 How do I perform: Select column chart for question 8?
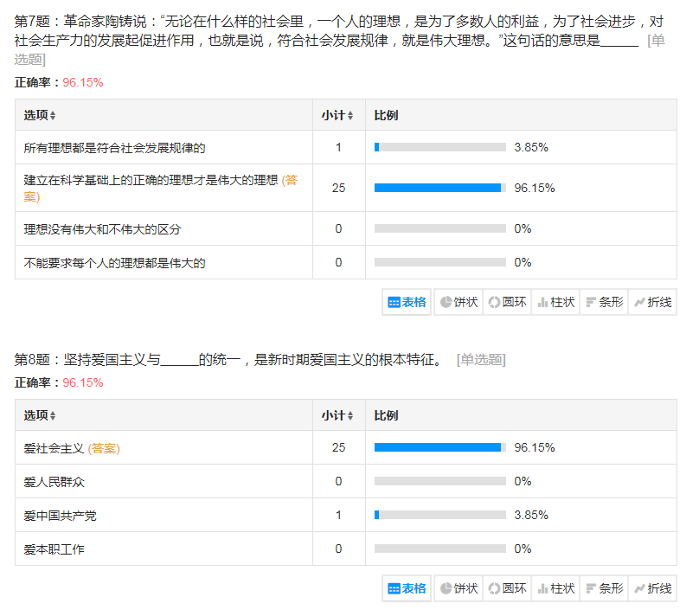click(555, 588)
